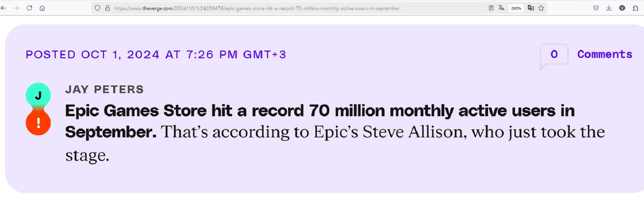Open tracking protection shield info
This screenshot has height=201, width=644.
click(97, 8)
